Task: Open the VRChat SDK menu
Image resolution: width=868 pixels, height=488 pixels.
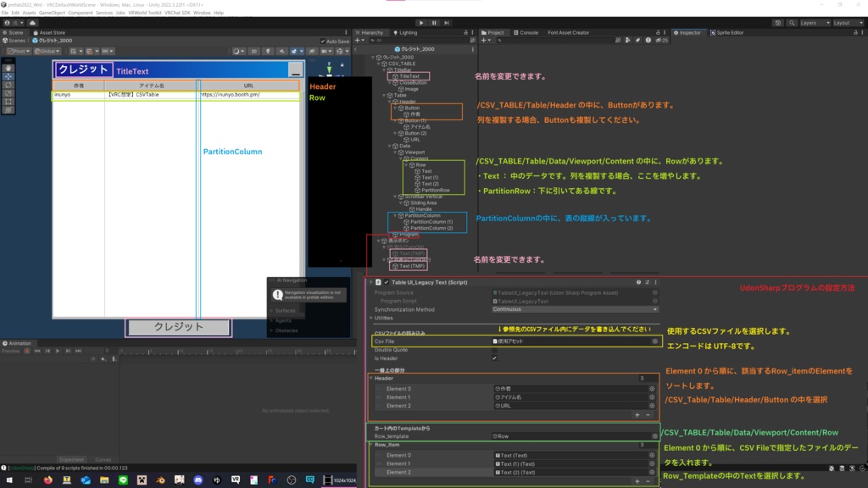Action: click(x=176, y=14)
